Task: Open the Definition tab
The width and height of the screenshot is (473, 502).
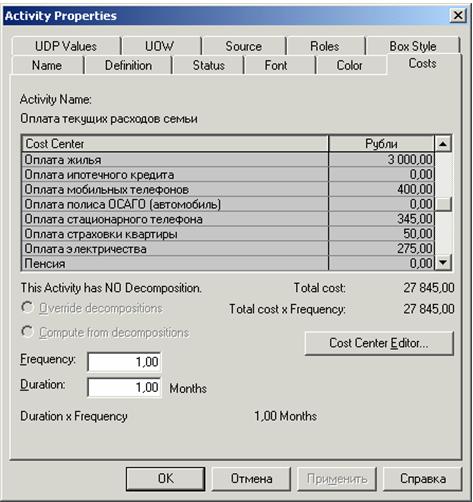Action: [x=128, y=65]
